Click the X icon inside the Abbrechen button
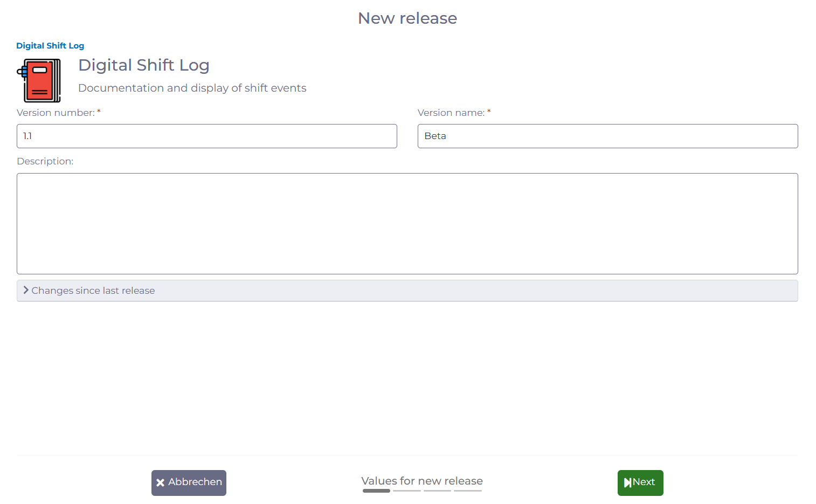This screenshot has width=816, height=504. point(160,482)
